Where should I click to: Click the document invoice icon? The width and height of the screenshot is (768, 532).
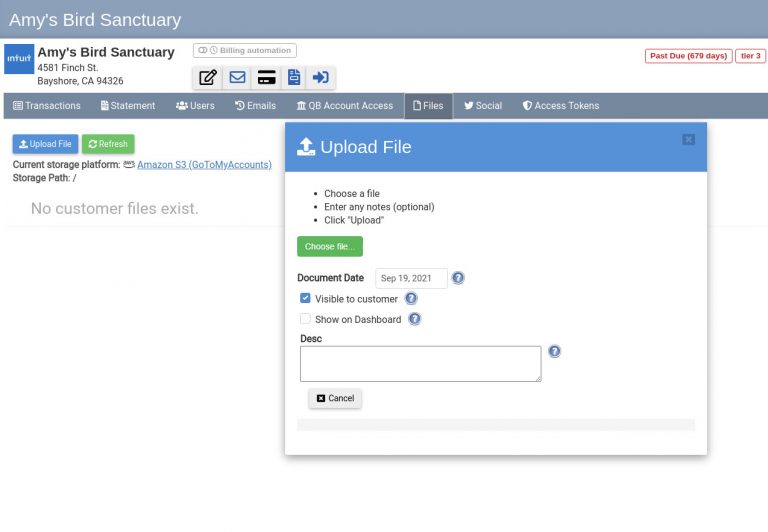tap(294, 78)
